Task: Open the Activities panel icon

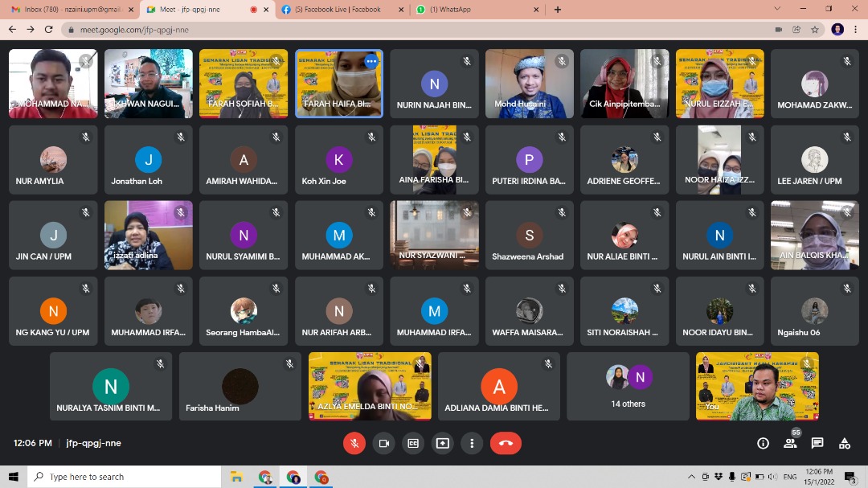Action: click(845, 443)
